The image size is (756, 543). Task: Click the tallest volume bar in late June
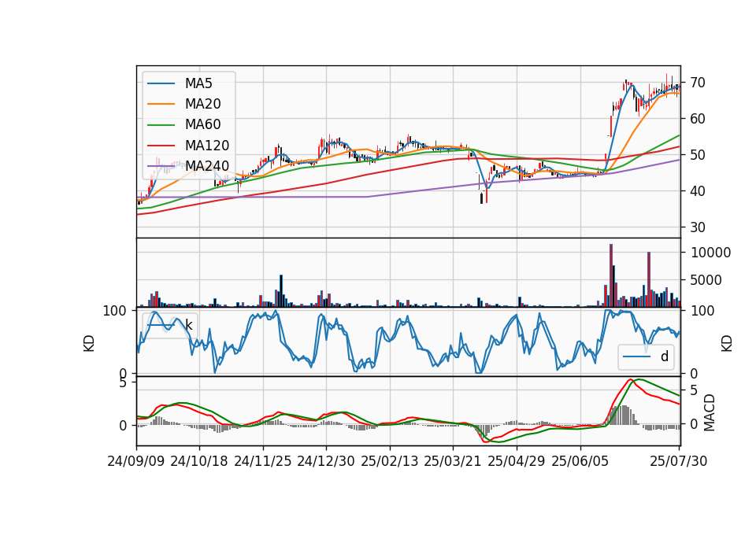point(611,275)
